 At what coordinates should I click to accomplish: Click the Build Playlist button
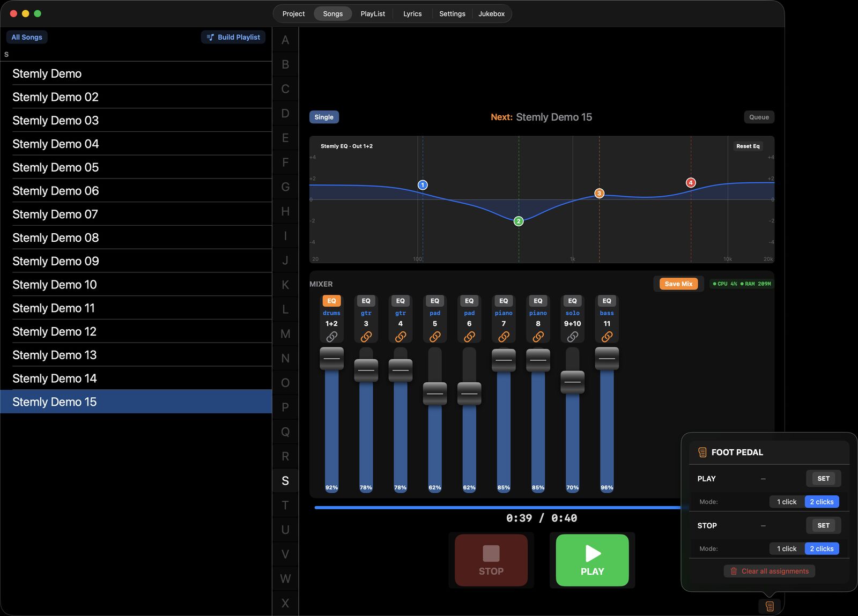pyautogui.click(x=233, y=37)
